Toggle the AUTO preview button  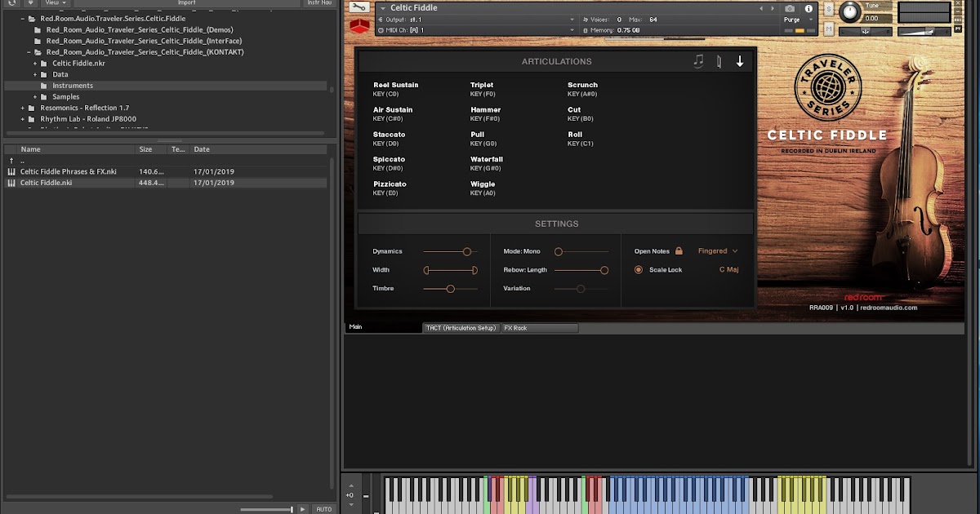[x=324, y=509]
